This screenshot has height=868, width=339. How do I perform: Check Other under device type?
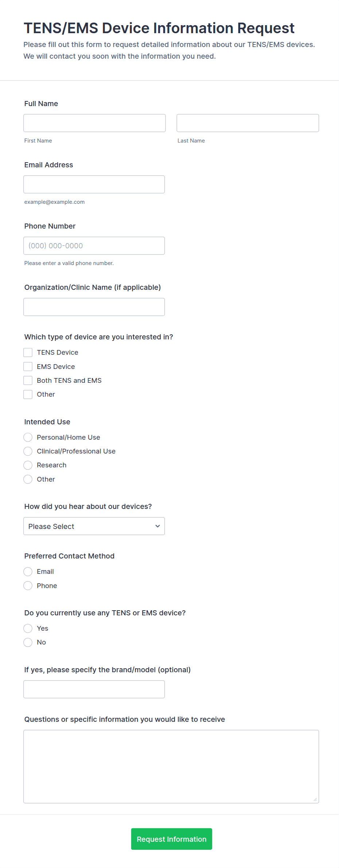pyautogui.click(x=28, y=394)
